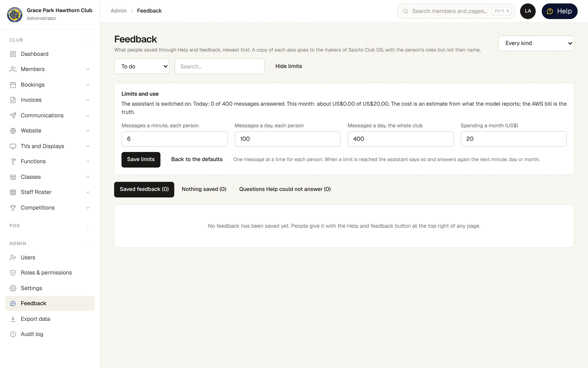588x368 pixels.
Task: Click the Export data download icon
Action: click(13, 319)
